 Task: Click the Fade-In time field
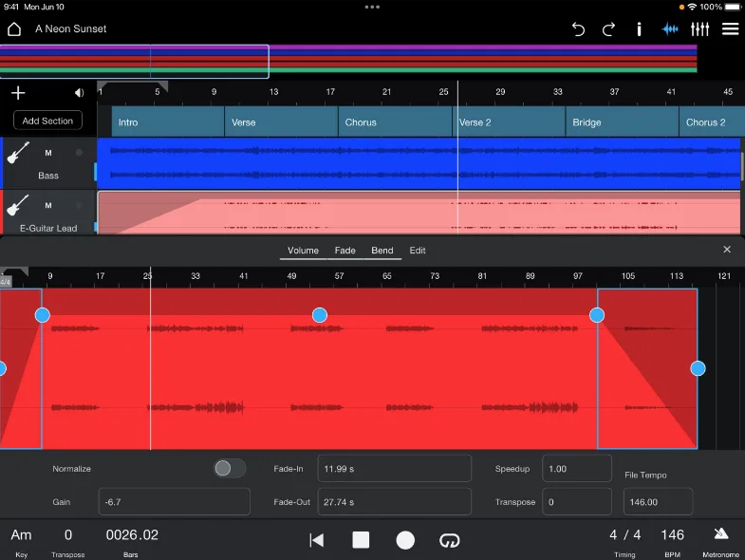395,468
